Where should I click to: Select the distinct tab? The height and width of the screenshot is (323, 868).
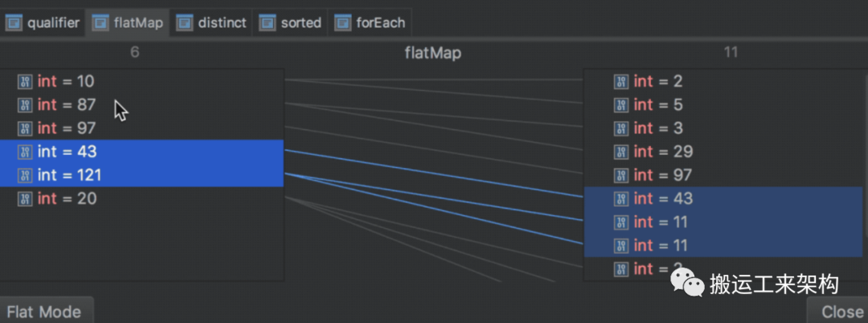211,22
